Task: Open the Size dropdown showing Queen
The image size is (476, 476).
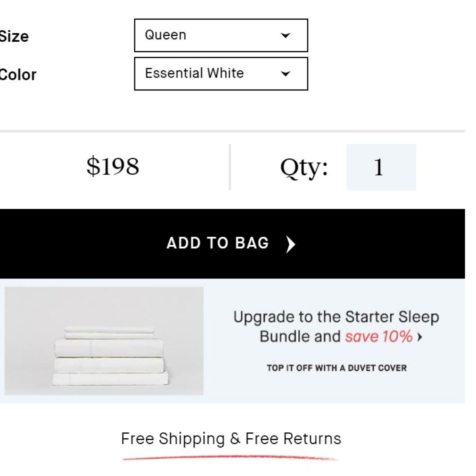Action: (x=221, y=35)
